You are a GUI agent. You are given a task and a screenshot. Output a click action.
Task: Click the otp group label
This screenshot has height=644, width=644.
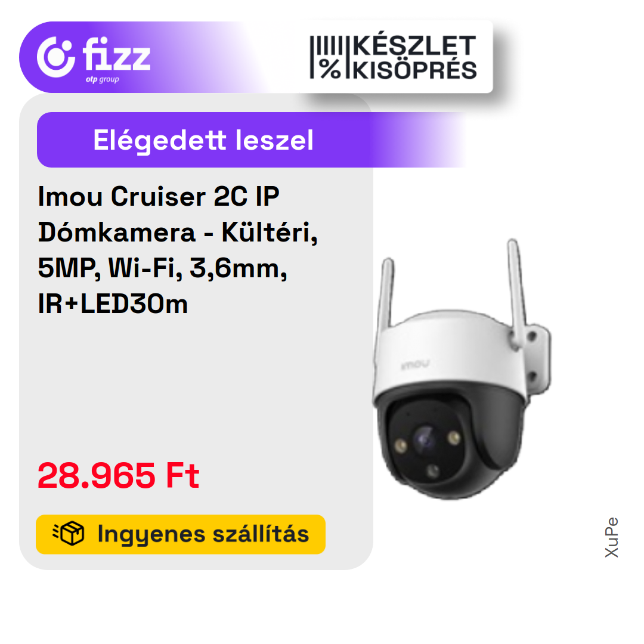point(103,79)
